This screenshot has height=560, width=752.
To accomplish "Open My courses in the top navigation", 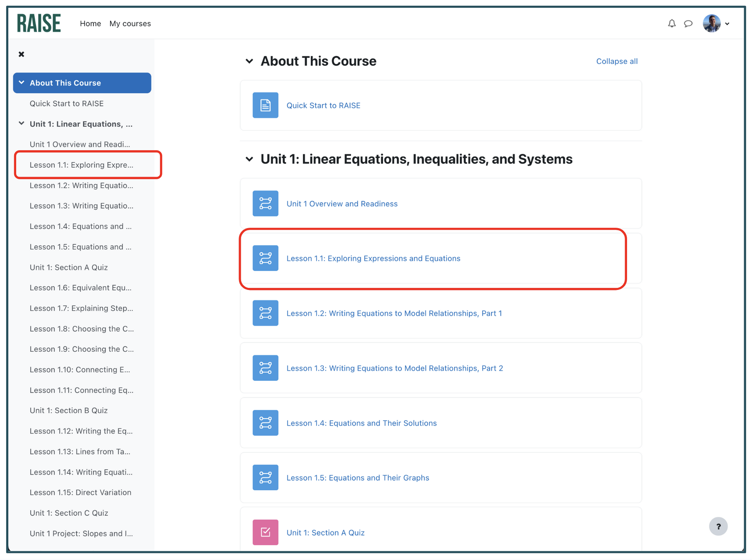I will coord(130,24).
